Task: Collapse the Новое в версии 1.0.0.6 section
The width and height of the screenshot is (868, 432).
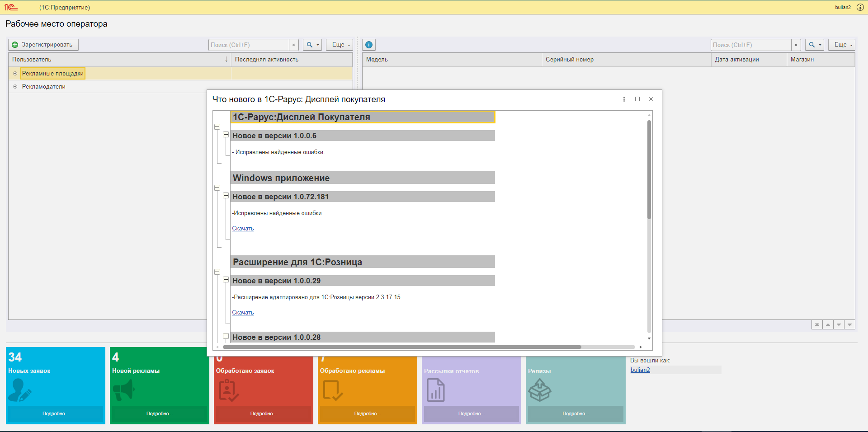Action: coord(226,135)
